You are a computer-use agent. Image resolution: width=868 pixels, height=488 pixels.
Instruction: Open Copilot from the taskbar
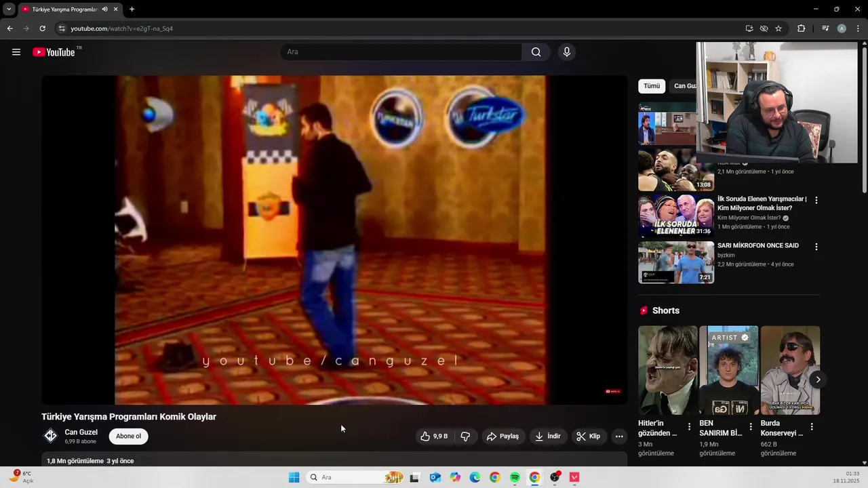click(455, 477)
